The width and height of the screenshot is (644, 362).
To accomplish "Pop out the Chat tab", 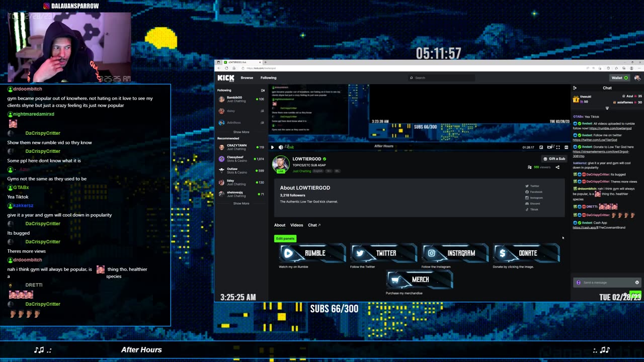I will click(x=314, y=225).
